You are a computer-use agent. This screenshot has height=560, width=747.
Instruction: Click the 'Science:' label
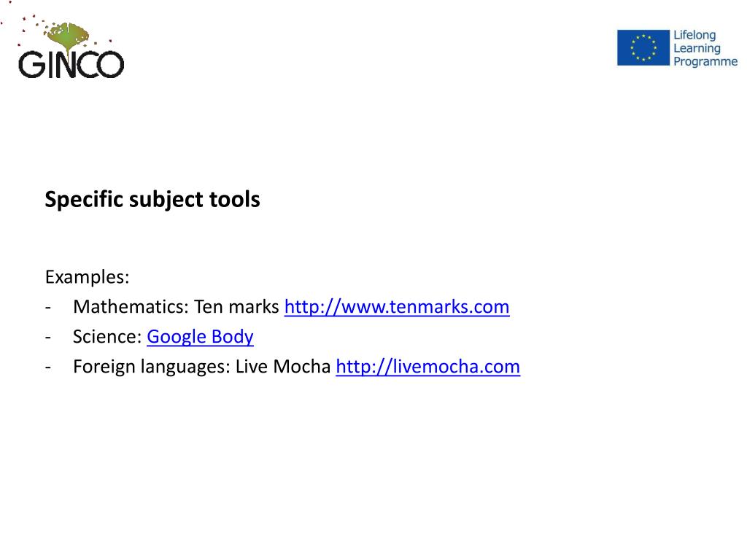pos(107,337)
